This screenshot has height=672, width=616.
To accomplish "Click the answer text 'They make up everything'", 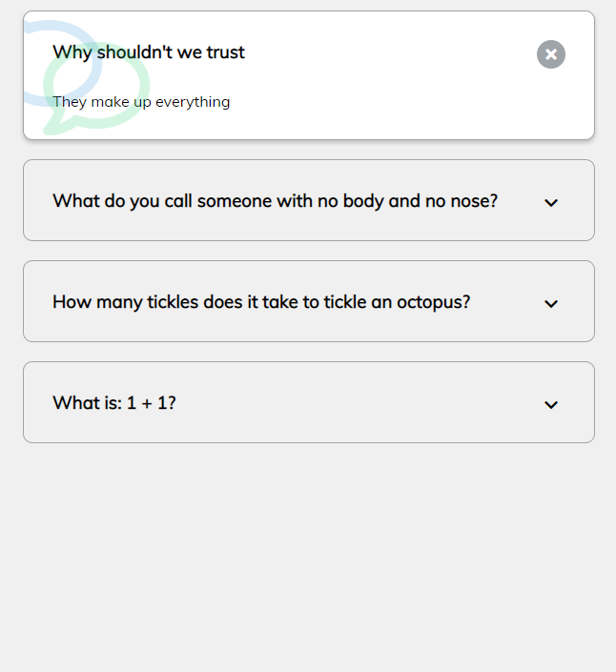I will [141, 102].
